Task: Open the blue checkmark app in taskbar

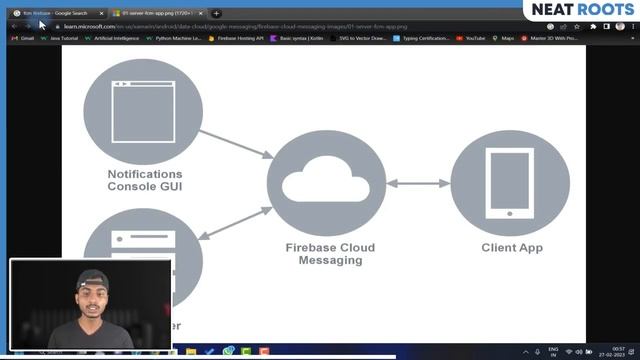Action: 209,351
